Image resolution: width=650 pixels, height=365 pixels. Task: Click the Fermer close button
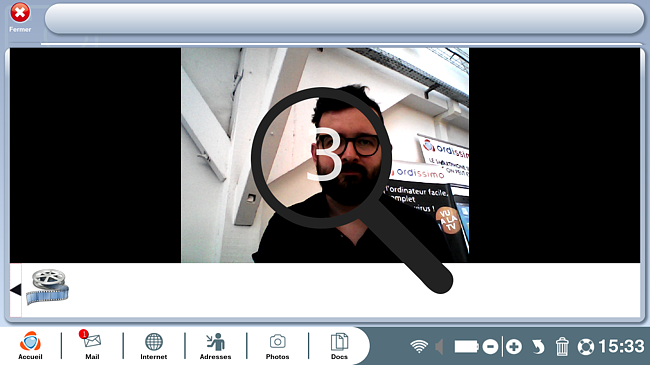[20, 17]
